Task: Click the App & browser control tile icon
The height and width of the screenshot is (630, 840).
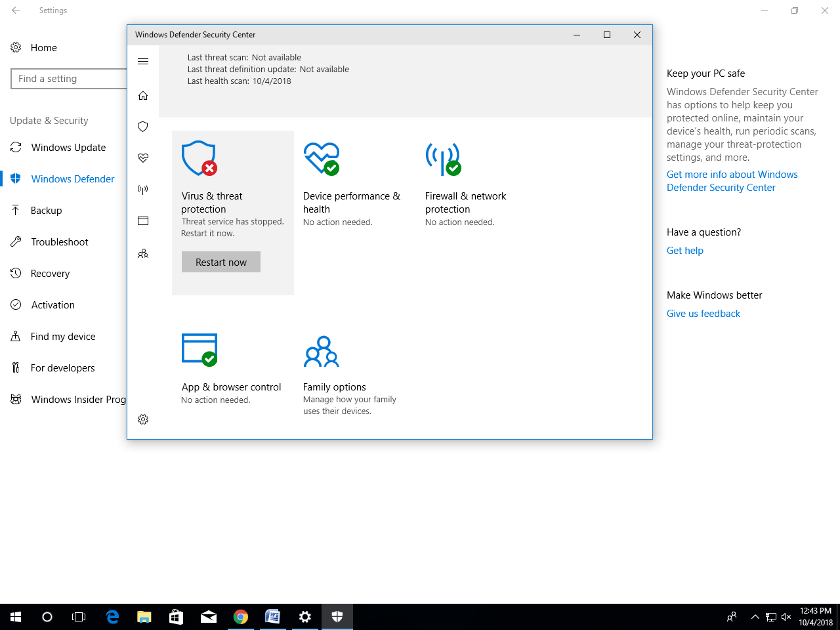Action: [x=199, y=350]
